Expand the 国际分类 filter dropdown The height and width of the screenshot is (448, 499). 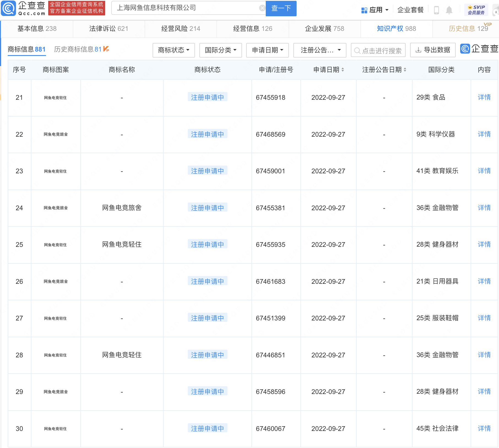tap(221, 50)
